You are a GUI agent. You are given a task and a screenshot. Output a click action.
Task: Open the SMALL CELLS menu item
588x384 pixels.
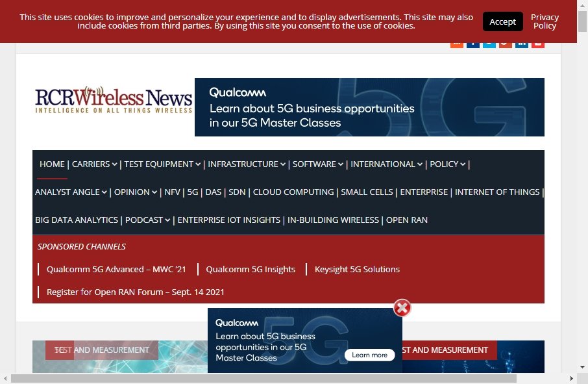click(x=367, y=192)
